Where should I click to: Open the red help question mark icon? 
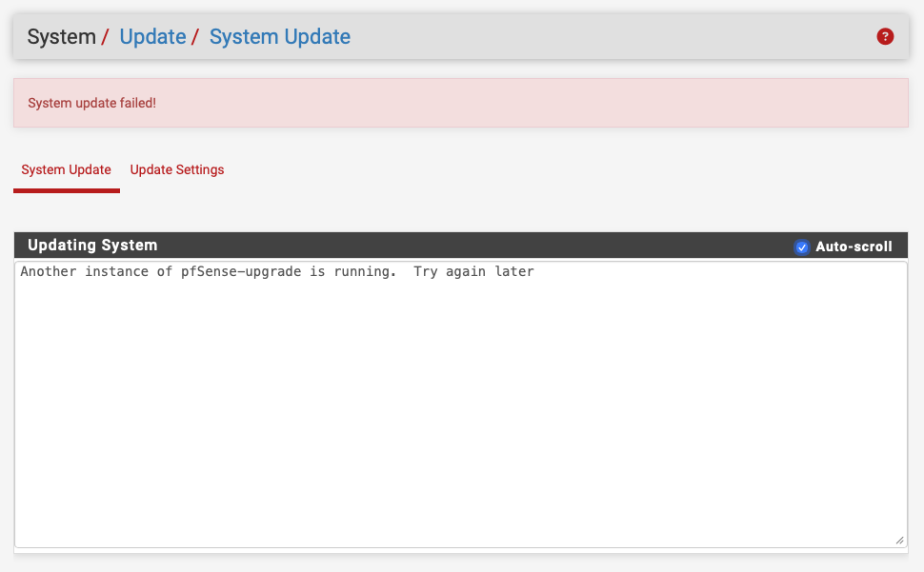pos(885,36)
